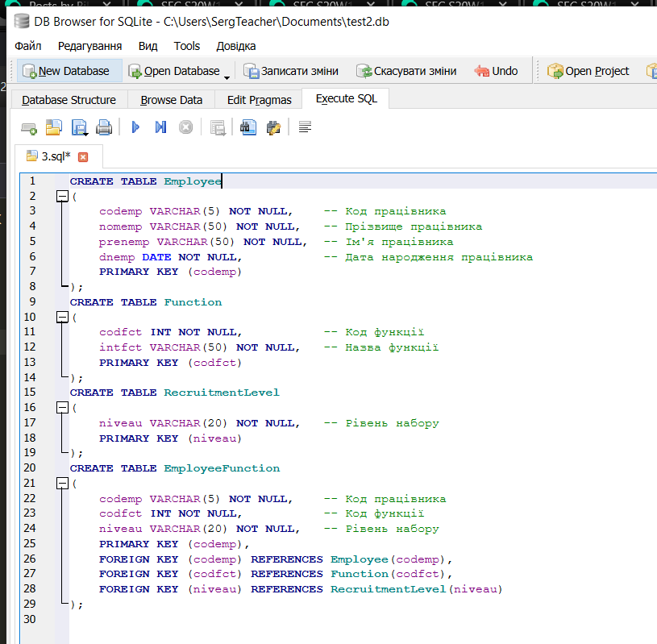
Task: Collapse the EmployeeFunction table code block
Action: point(61,484)
